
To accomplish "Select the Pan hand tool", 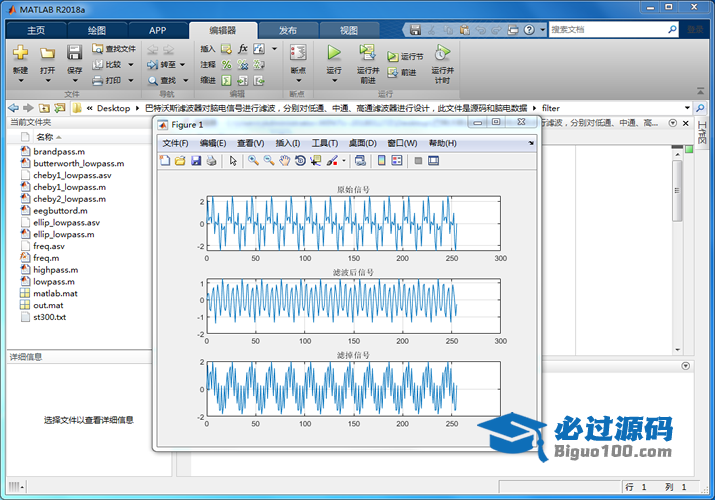I will pos(285,160).
